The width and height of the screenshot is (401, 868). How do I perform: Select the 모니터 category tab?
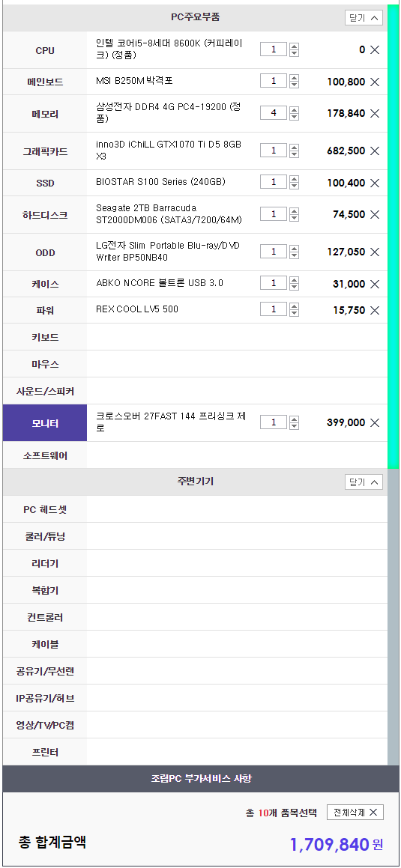(x=45, y=423)
